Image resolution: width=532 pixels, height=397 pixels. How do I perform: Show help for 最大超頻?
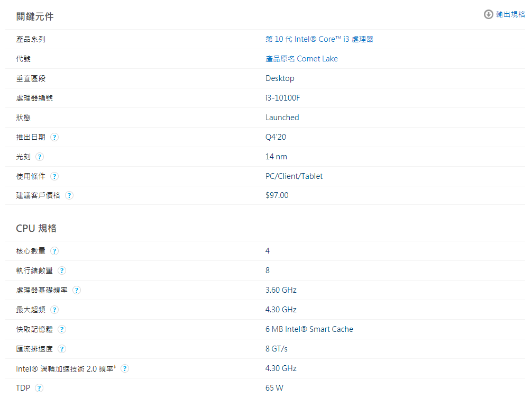pyautogui.click(x=54, y=310)
